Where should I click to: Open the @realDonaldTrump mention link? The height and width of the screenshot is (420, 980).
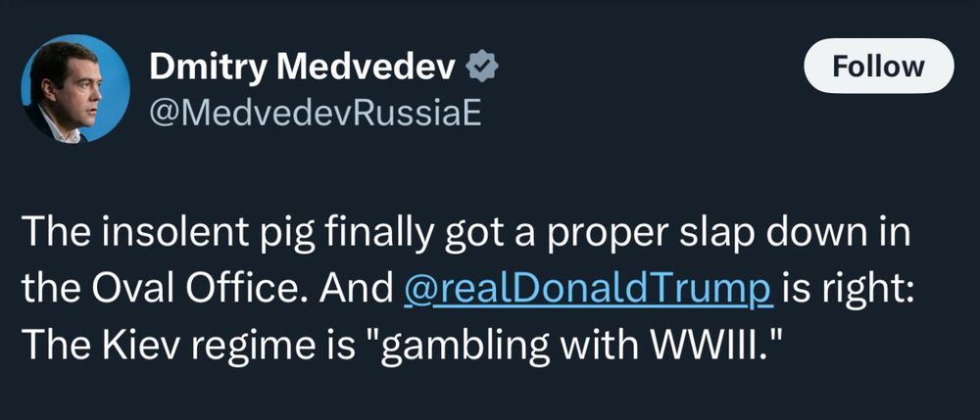(x=587, y=291)
